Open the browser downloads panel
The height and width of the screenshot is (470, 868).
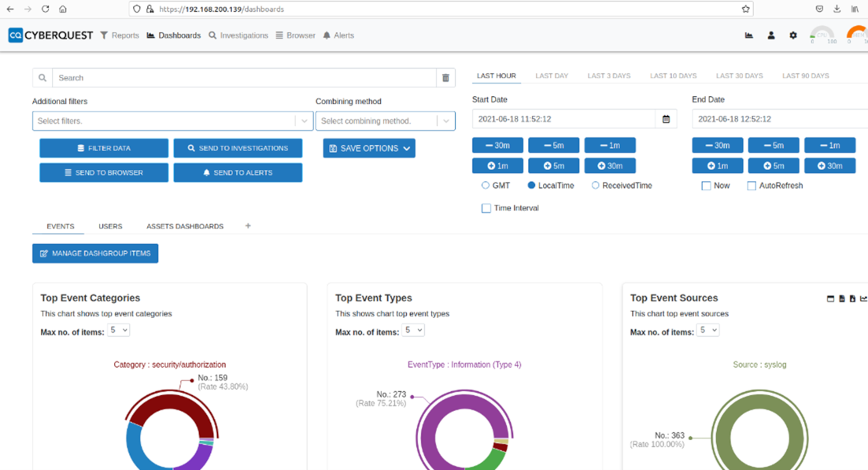point(837,9)
